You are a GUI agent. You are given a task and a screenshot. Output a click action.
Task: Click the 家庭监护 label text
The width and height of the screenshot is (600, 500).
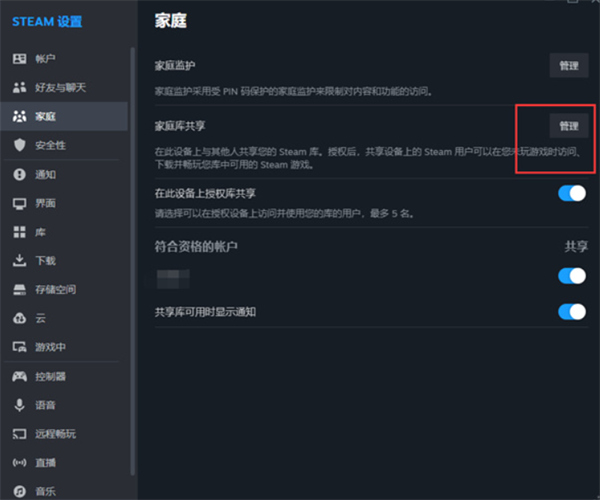(175, 66)
